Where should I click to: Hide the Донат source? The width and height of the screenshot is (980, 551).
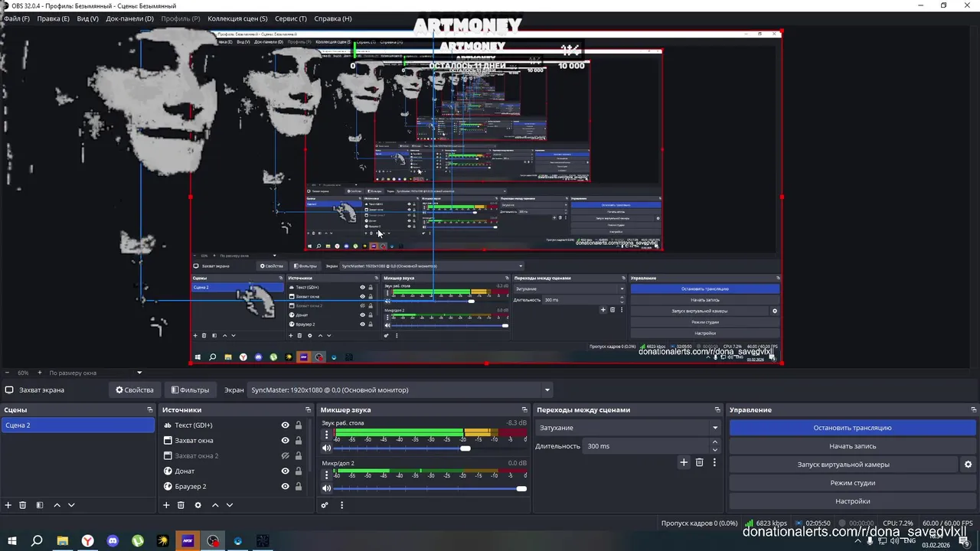point(285,471)
